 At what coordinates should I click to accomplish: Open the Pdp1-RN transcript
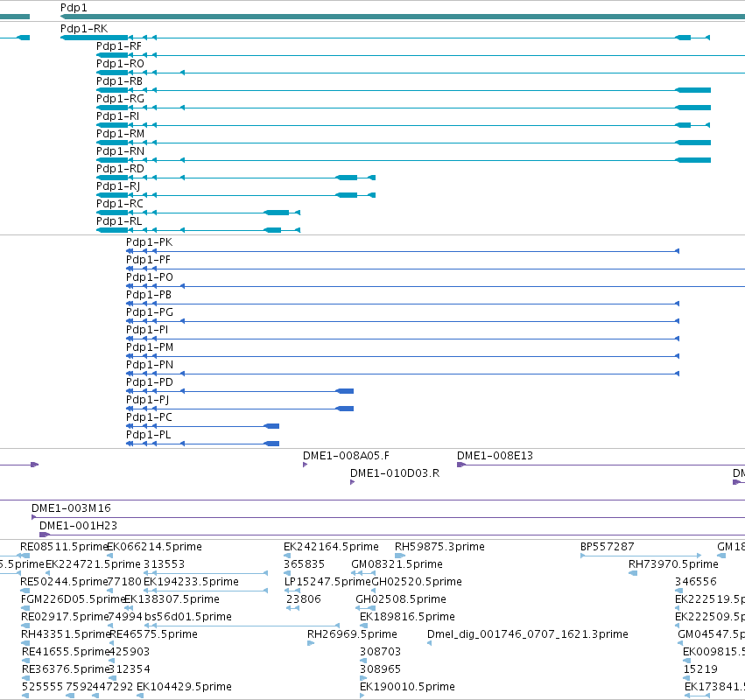coord(120,151)
